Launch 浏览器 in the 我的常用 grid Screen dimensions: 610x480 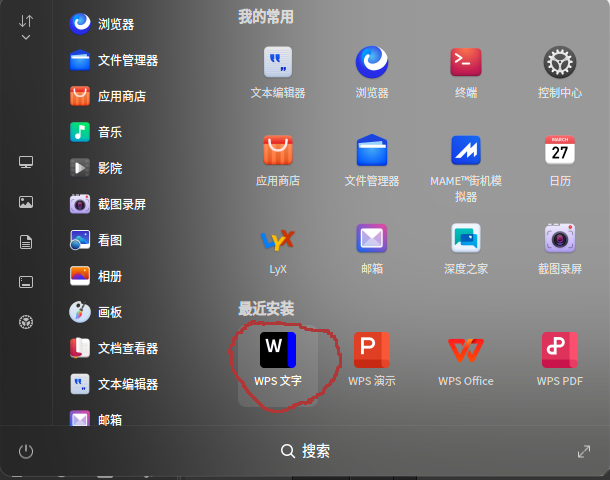372,73
